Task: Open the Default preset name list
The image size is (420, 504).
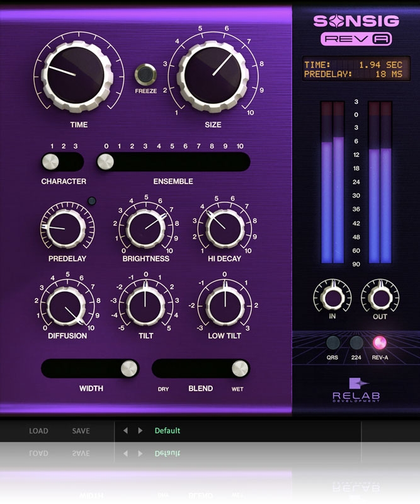Action: click(167, 431)
